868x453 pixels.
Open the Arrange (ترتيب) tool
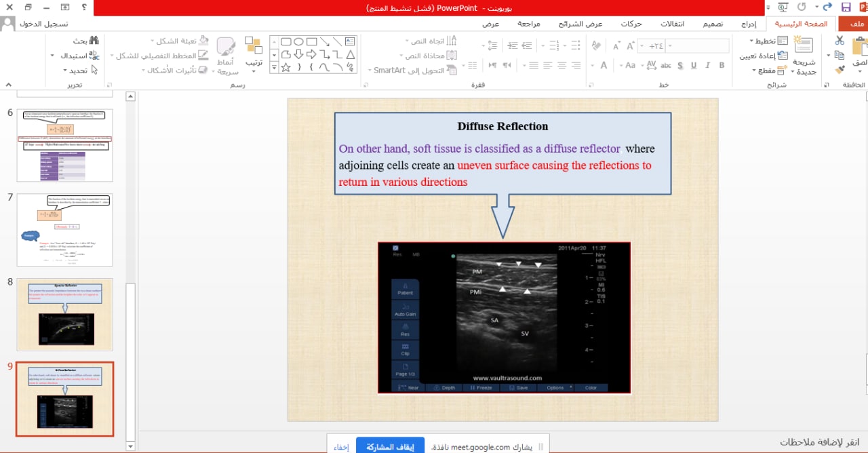(x=254, y=53)
